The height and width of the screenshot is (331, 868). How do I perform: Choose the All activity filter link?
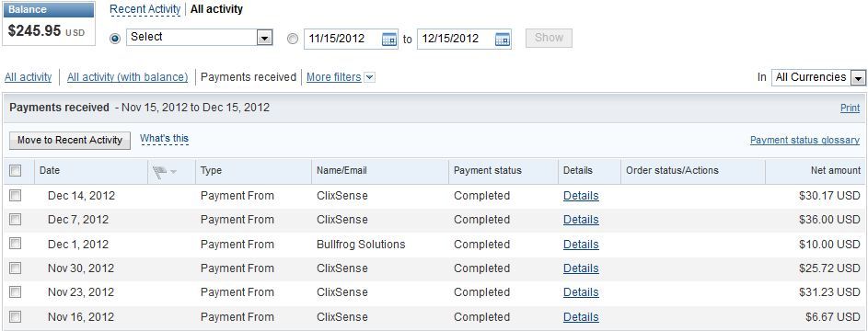(29, 77)
